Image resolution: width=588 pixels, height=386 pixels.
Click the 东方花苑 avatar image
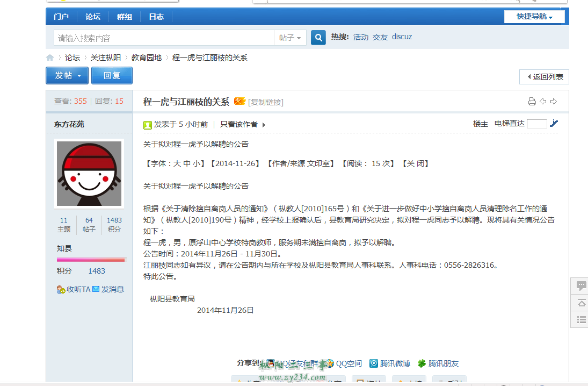tap(89, 174)
